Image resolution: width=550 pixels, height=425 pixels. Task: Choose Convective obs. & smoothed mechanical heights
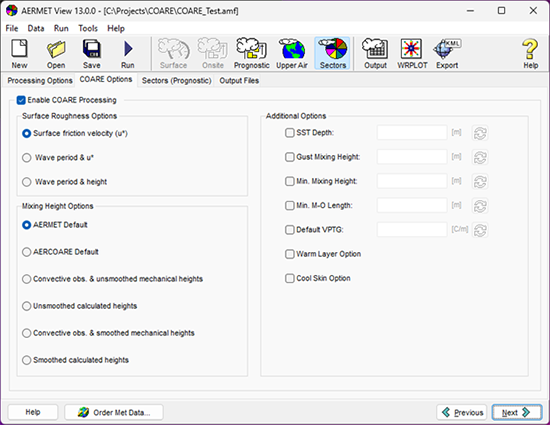tap(26, 333)
